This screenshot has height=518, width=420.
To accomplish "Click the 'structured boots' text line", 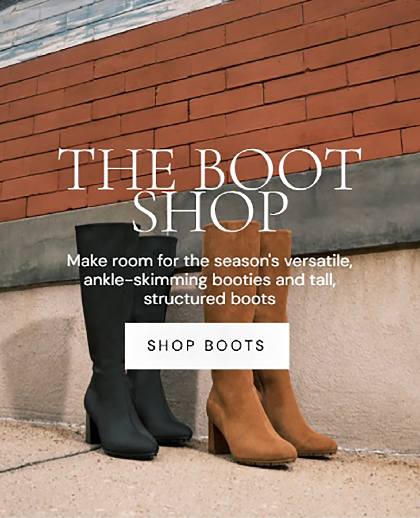I will 210,299.
